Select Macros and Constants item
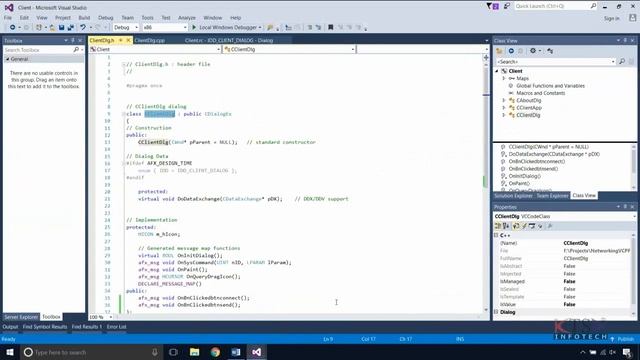This screenshot has height=360, width=640. (x=541, y=93)
